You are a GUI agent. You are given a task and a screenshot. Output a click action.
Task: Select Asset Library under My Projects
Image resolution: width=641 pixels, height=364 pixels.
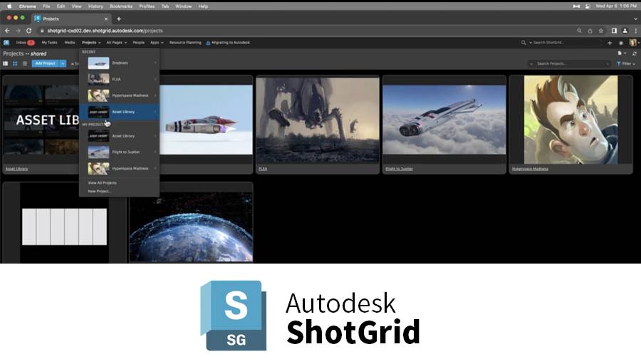[120, 136]
